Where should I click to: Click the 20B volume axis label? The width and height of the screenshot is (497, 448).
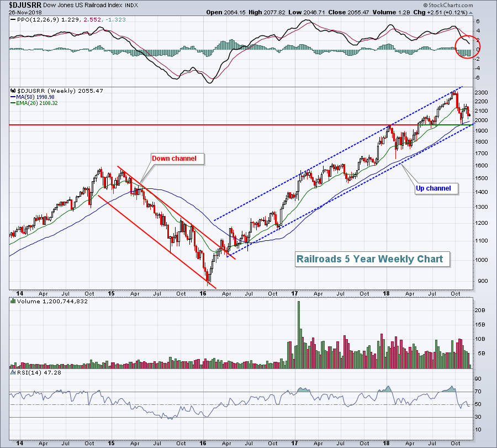pyautogui.click(x=479, y=310)
